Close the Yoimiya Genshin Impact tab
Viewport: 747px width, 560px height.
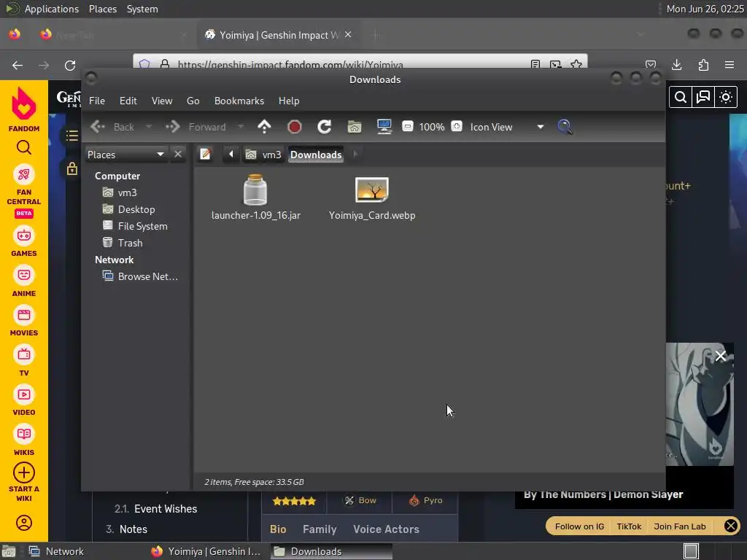tap(348, 35)
